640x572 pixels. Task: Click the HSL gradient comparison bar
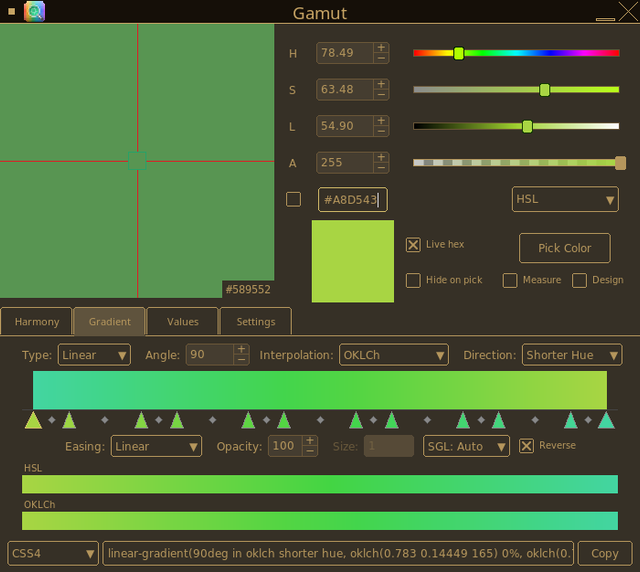pyautogui.click(x=320, y=484)
